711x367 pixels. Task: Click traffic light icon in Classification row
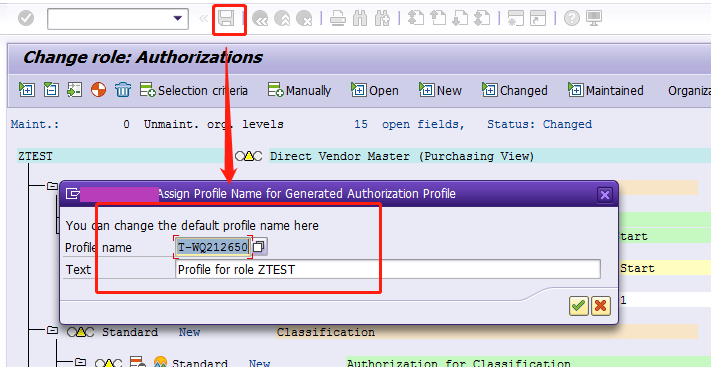81,333
